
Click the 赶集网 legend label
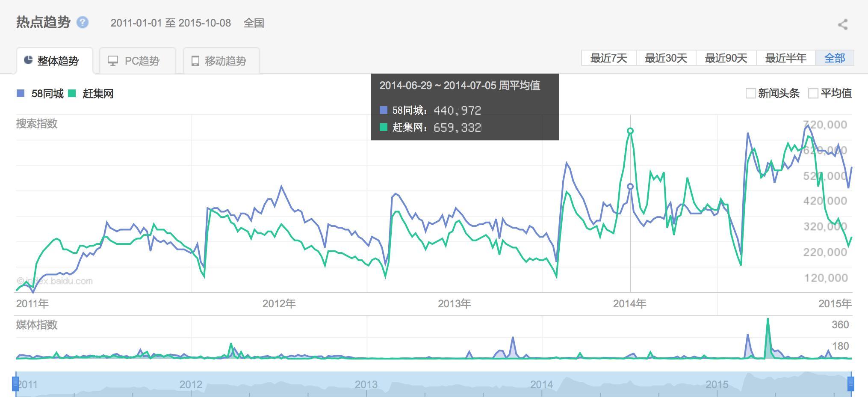pos(98,94)
